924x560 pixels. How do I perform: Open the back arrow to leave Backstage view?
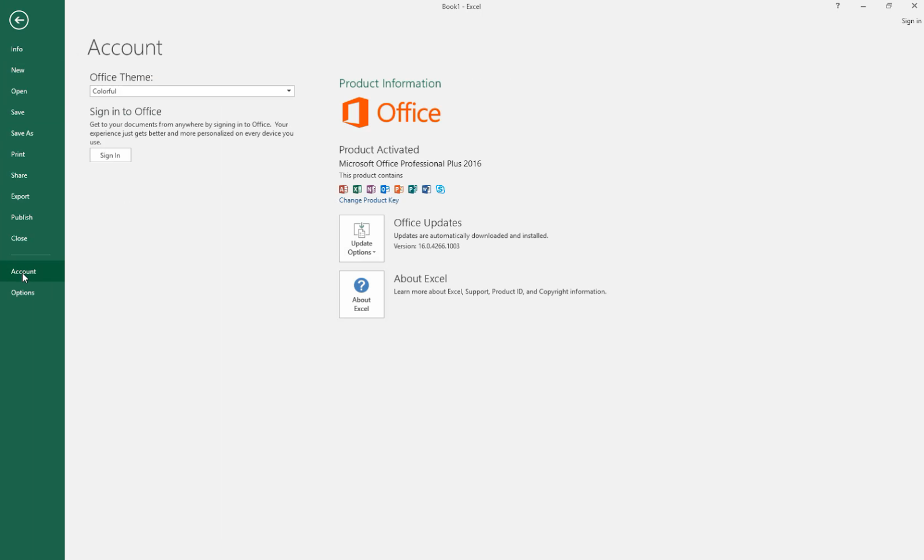18,20
